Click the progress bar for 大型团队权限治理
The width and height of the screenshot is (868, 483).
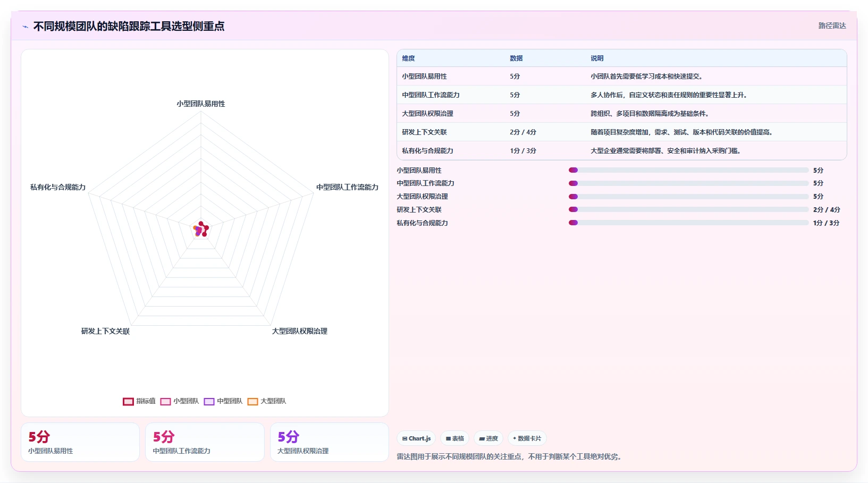[x=688, y=197]
